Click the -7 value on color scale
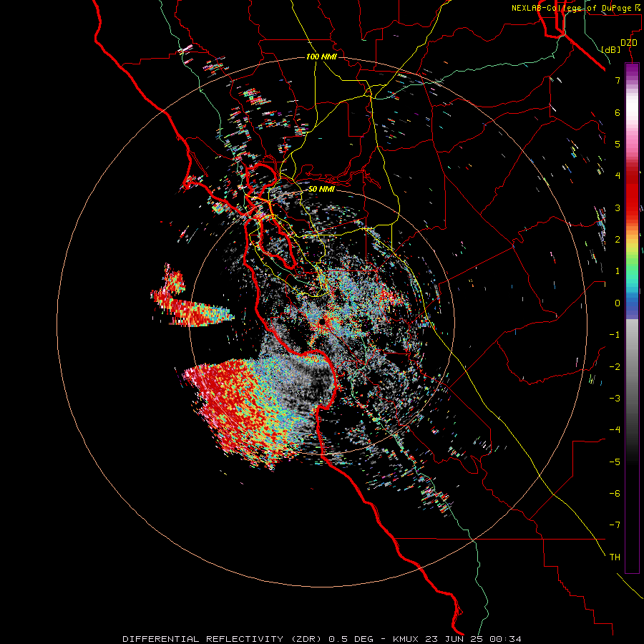Viewport: 644px width, 644px height. point(615,525)
